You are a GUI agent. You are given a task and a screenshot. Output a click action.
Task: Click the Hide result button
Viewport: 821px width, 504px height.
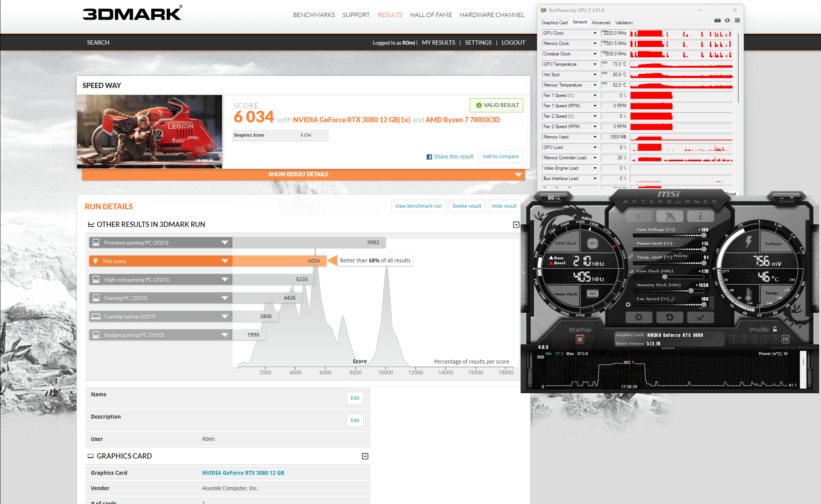(504, 206)
